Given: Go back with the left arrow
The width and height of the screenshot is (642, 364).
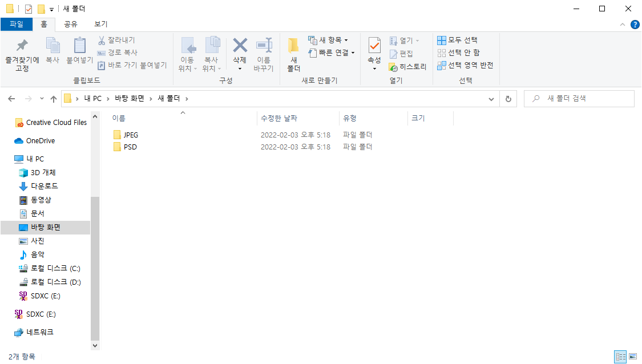Looking at the screenshot, I should pyautogui.click(x=11, y=99).
